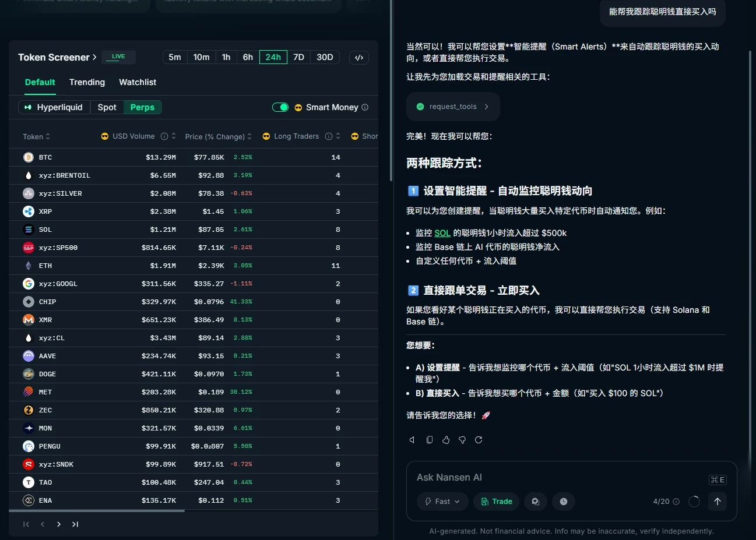Go to first page arrow

[26, 524]
